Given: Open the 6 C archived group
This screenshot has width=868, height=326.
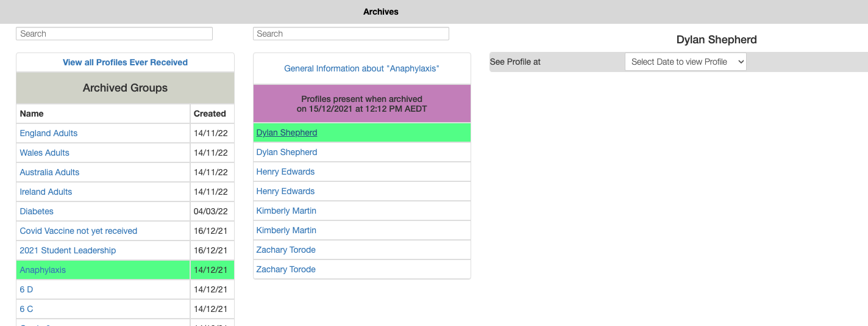Looking at the screenshot, I should (x=26, y=309).
